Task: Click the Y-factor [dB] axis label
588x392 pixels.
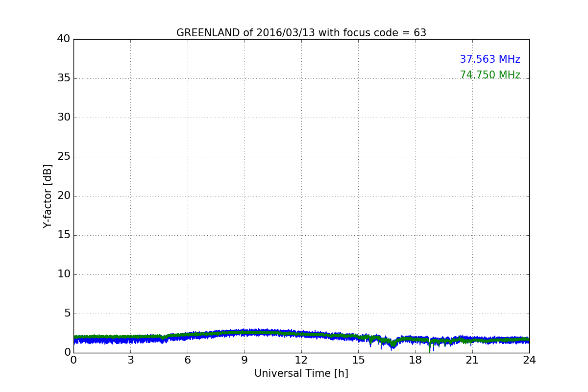Action: 48,196
